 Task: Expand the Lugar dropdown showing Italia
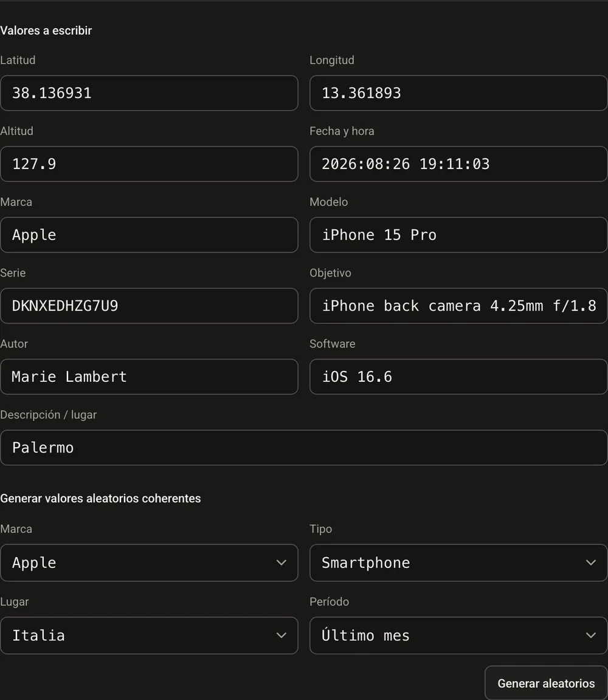tap(149, 636)
